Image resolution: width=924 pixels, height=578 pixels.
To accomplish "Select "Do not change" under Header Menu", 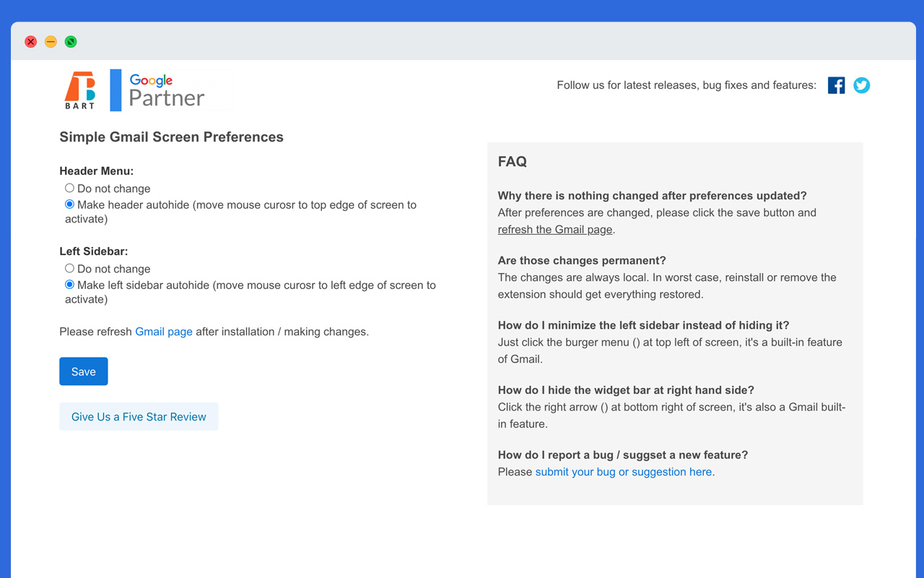I will click(x=69, y=188).
